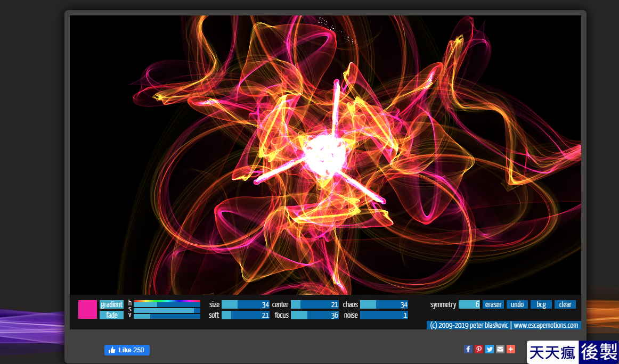Activate the eraser button
Viewport: 619px width, 364px height.
[x=493, y=304]
